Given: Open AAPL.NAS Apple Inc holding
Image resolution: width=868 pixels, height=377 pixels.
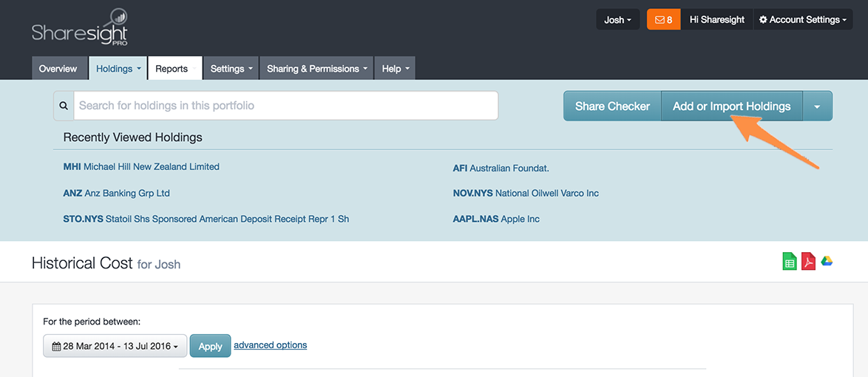Looking at the screenshot, I should (496, 219).
